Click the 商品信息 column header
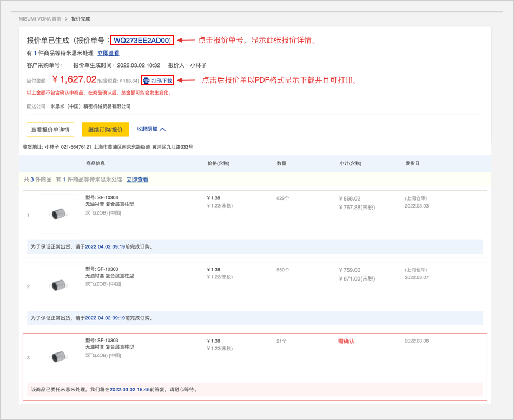Viewport: 514px width, 420px height. point(95,163)
